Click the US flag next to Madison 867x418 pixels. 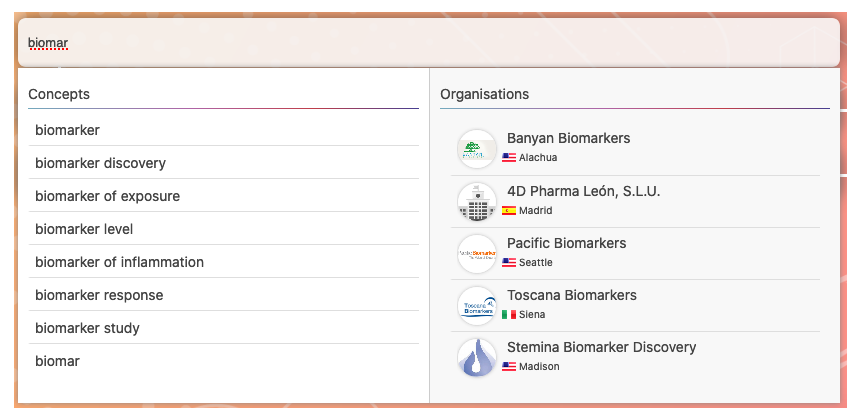click(x=509, y=367)
